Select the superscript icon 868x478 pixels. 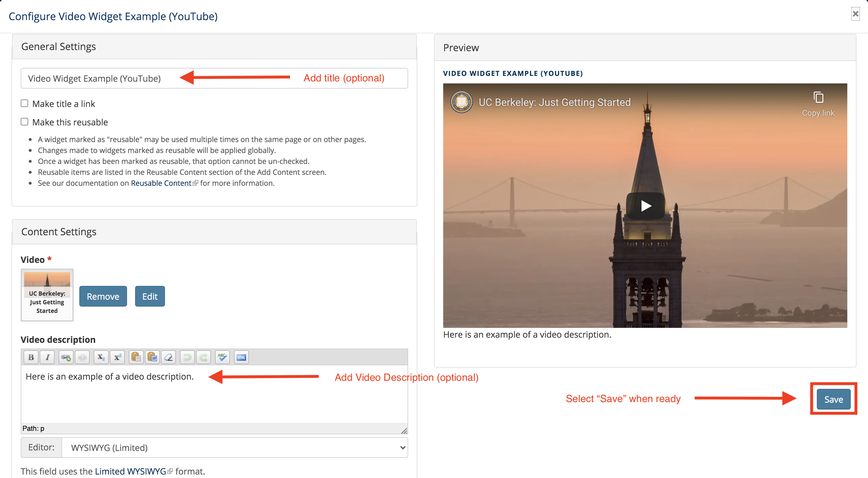(x=117, y=357)
